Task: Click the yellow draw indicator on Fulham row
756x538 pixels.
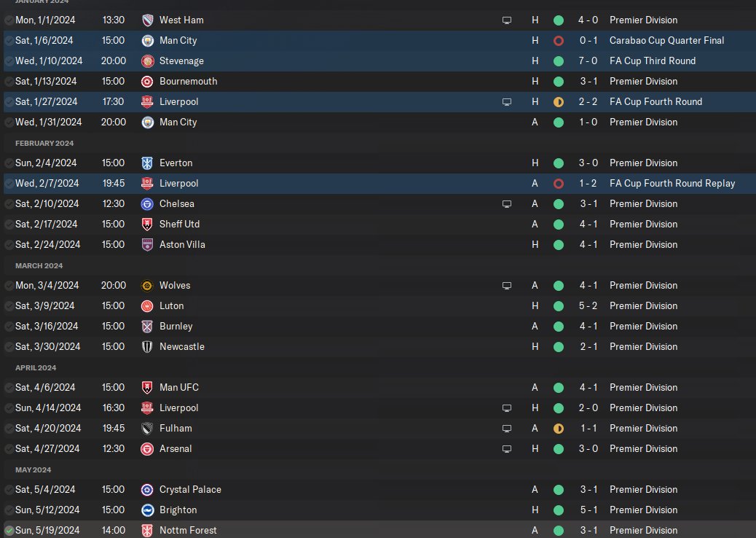Action: coord(559,429)
